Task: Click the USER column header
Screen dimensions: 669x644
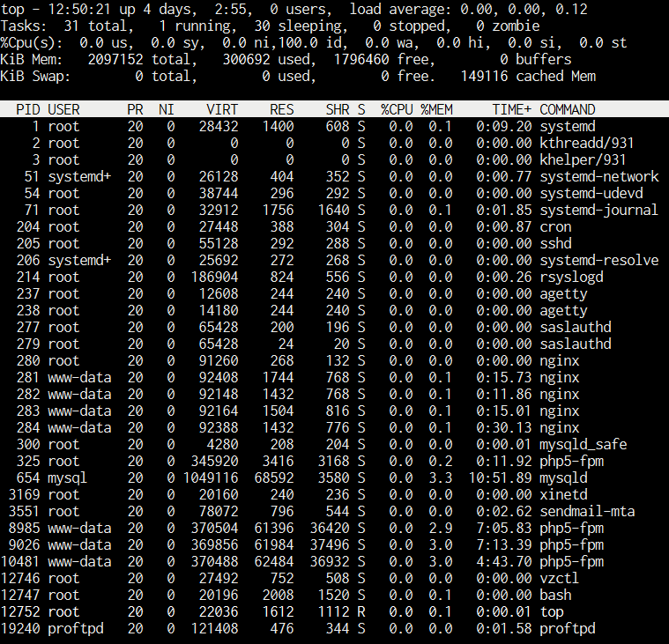Action: 63,109
